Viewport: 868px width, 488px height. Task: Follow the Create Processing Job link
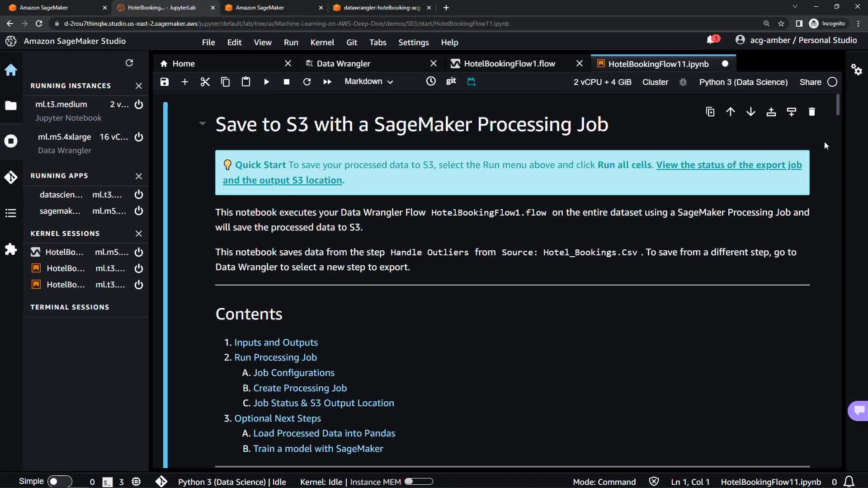point(300,388)
